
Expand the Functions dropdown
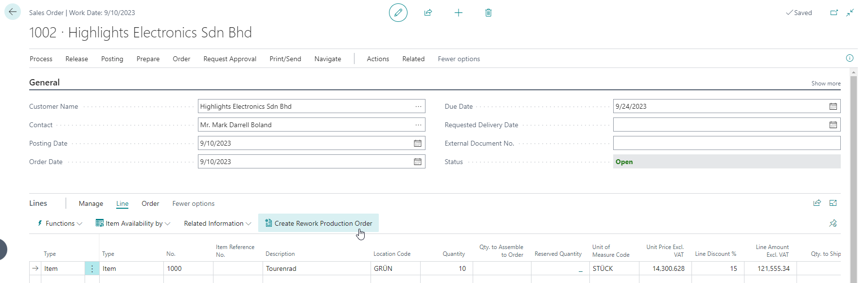pyautogui.click(x=60, y=223)
